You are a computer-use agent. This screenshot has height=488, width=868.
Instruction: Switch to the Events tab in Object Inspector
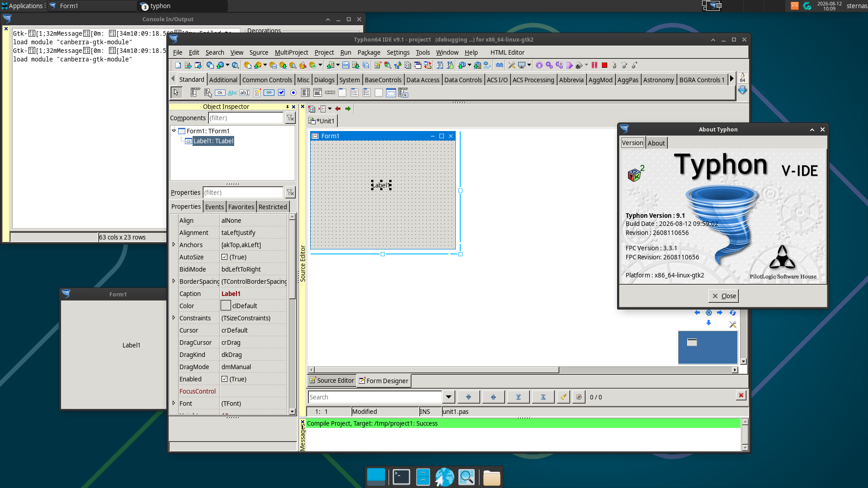click(214, 207)
